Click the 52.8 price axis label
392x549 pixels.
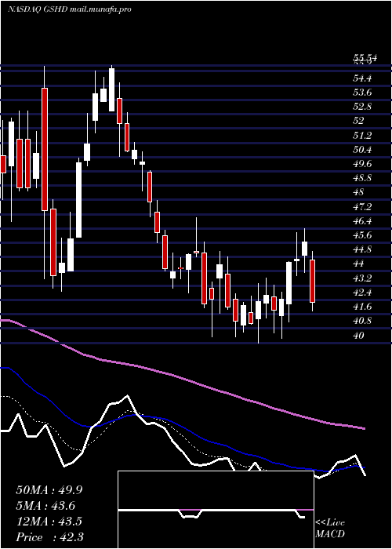tap(362, 107)
